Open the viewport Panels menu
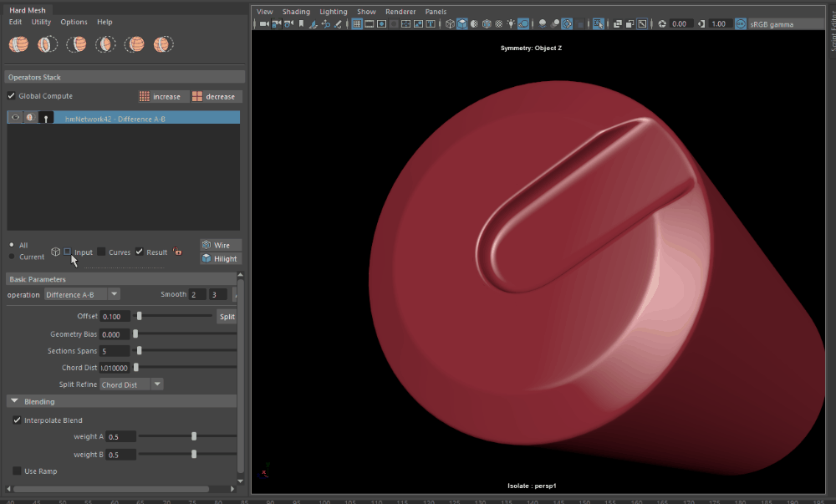This screenshot has width=836, height=504. pyautogui.click(x=436, y=12)
